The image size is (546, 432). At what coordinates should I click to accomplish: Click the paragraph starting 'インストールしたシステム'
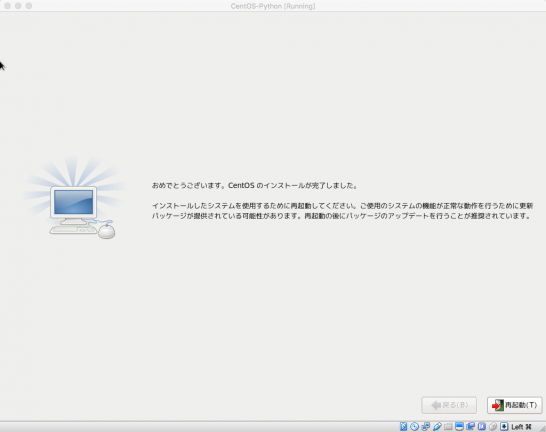[x=342, y=211]
